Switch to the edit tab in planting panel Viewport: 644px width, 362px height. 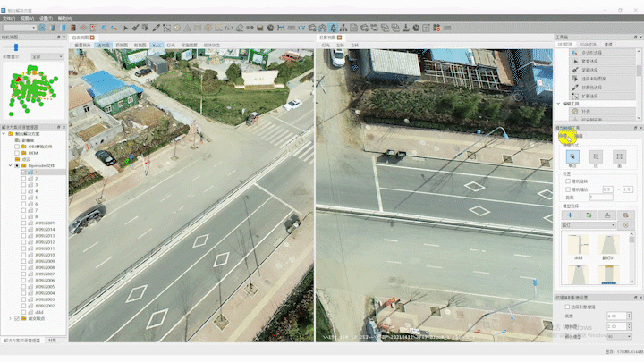tap(579, 136)
